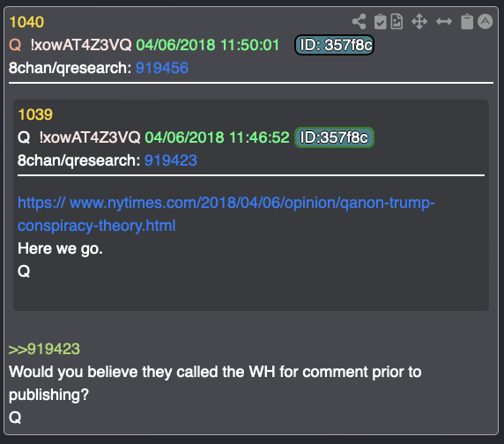
Task: Click tripcode !xowAT4Z3VQ on post 1040
Action: (x=81, y=45)
